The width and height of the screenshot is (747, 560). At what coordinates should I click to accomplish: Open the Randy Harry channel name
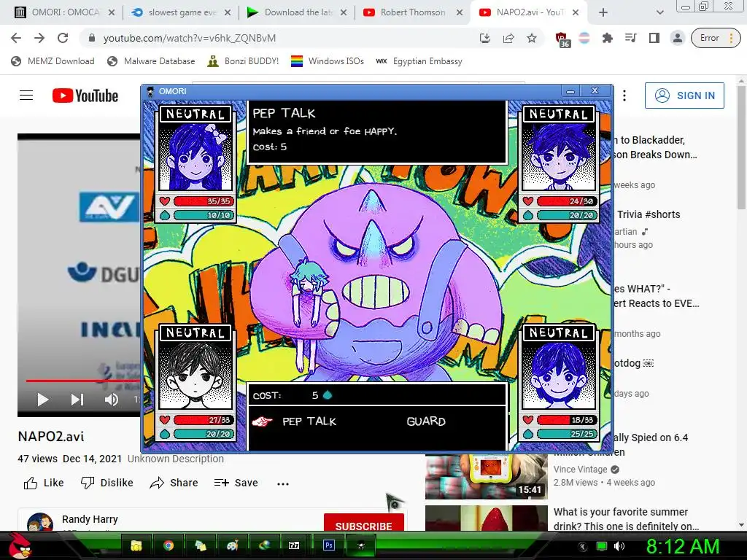[90, 519]
